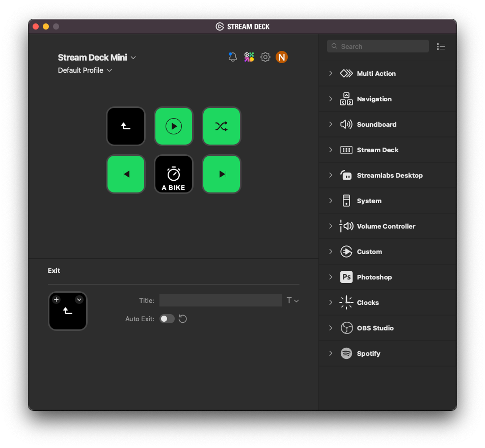Select the Previous Track key
This screenshot has height=448, width=485.
125,174
